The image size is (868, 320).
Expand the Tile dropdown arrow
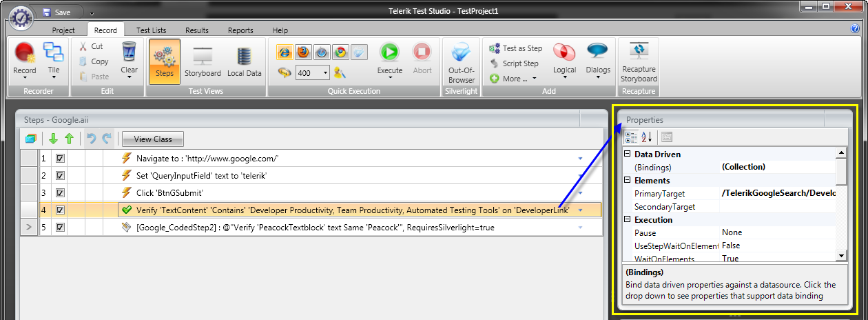(x=53, y=78)
